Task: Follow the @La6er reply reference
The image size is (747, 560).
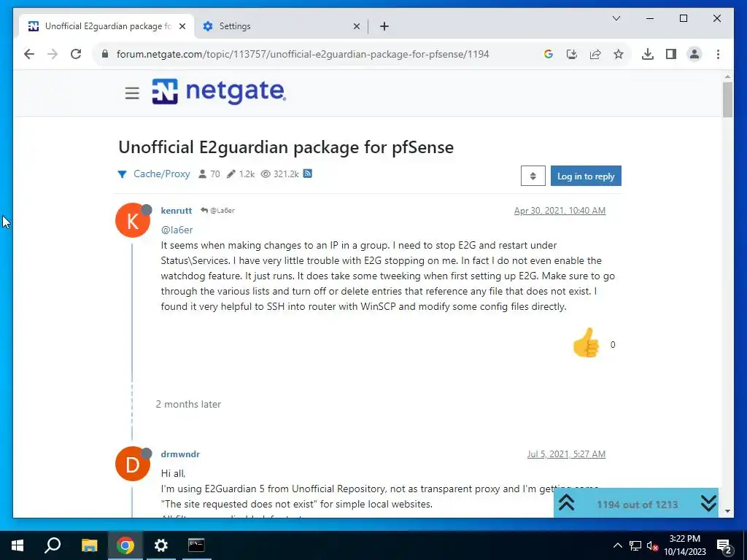Action: coord(217,211)
